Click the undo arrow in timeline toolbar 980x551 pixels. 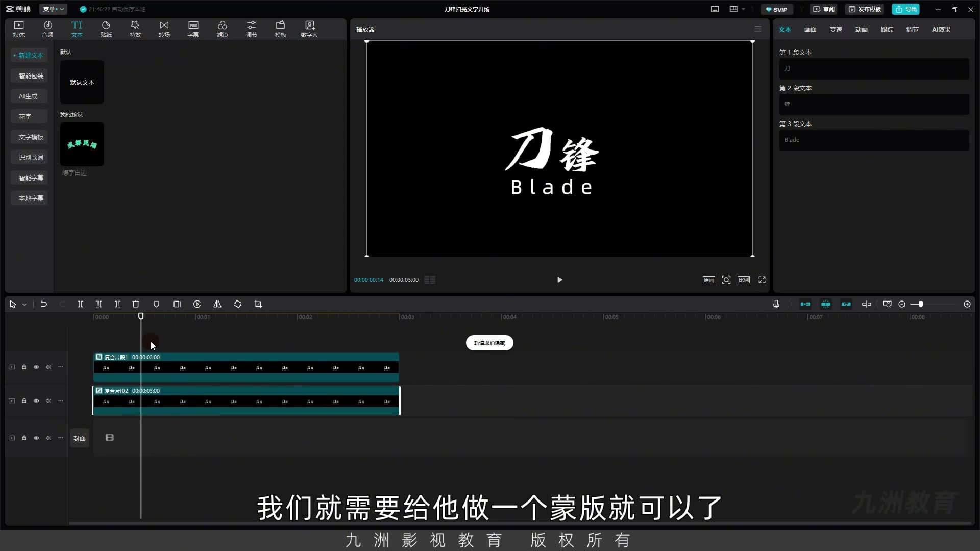pyautogui.click(x=44, y=304)
